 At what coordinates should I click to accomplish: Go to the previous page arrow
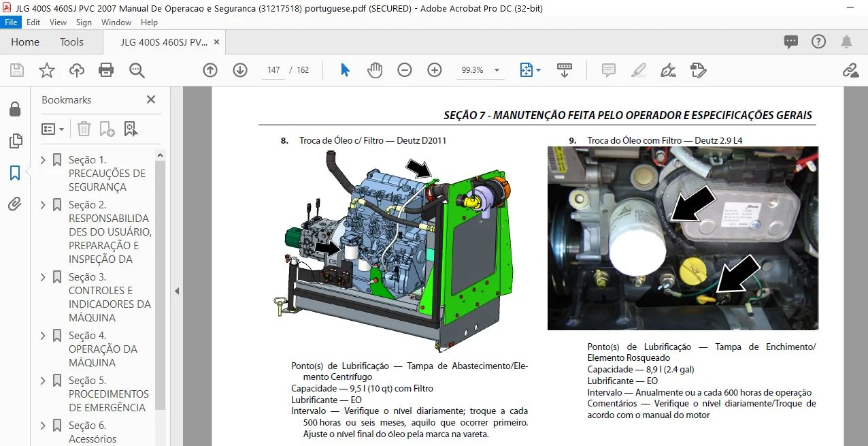(210, 70)
